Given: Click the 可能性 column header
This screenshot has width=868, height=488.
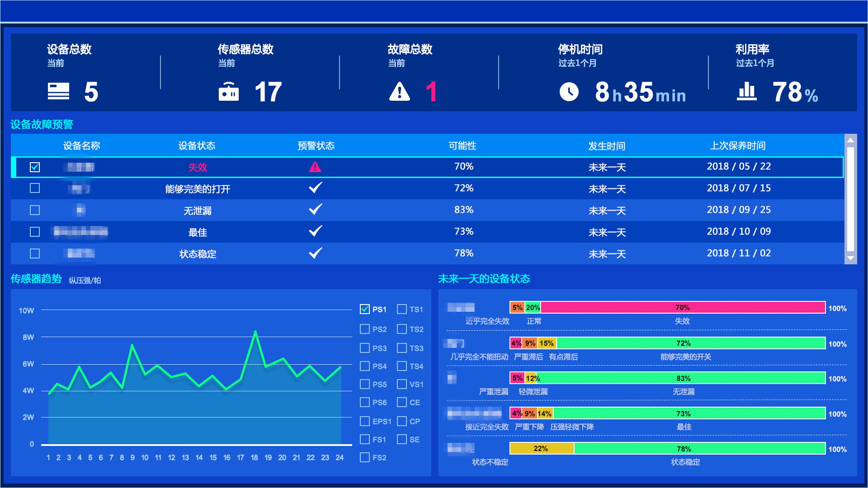Looking at the screenshot, I should pos(462,145).
